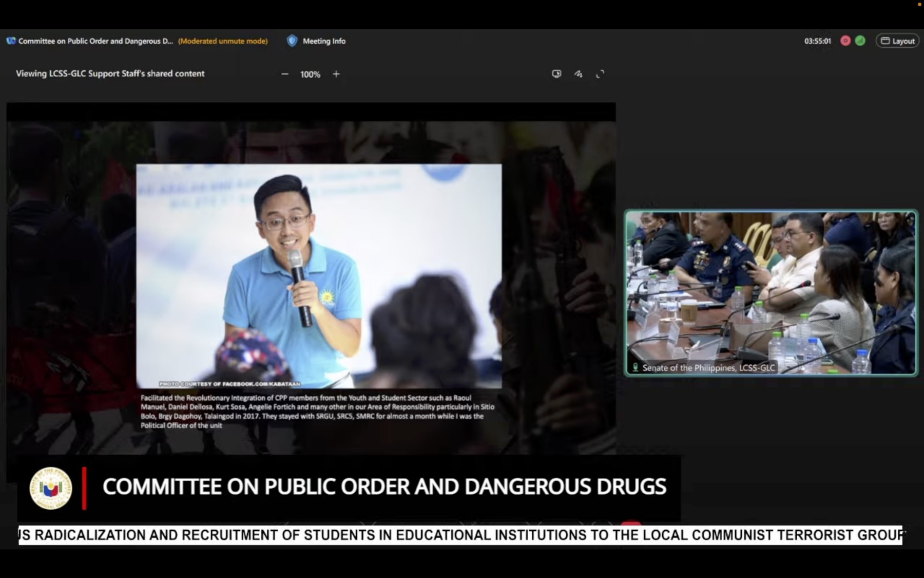Viewport: 924px width, 578px height.
Task: Click the Senate of the Philippines, LCSS-GLC name label
Action: 708,368
